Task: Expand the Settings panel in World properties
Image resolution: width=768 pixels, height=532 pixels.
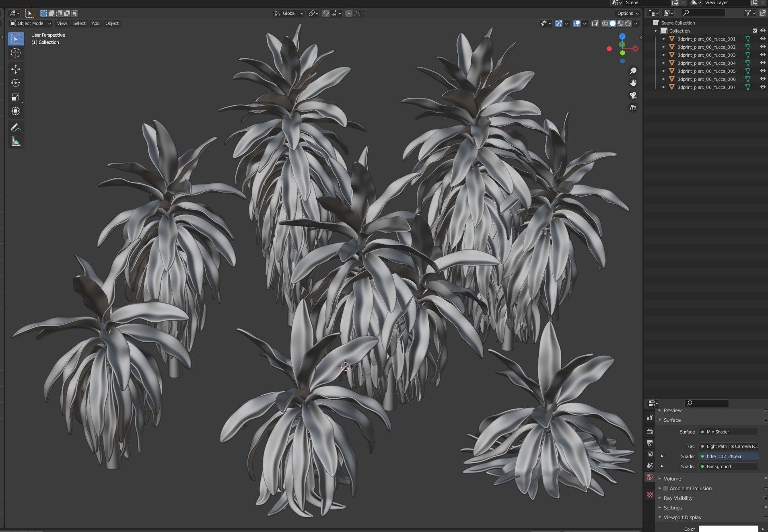Action: point(673,508)
